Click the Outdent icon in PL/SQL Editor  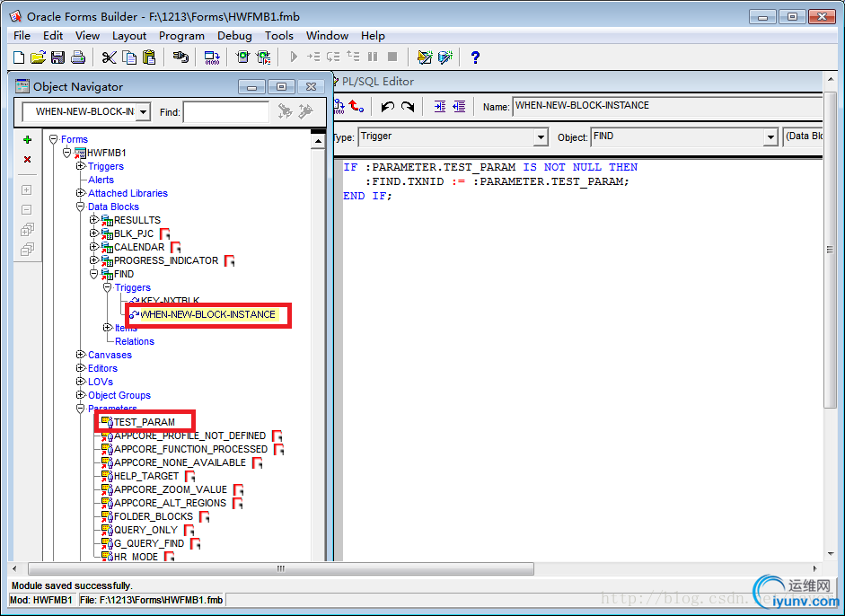(459, 107)
